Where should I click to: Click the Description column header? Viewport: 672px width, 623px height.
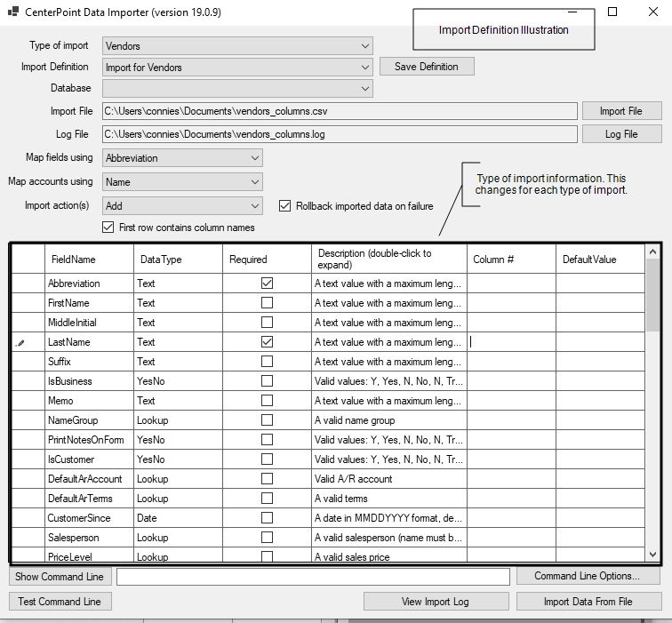pos(389,259)
